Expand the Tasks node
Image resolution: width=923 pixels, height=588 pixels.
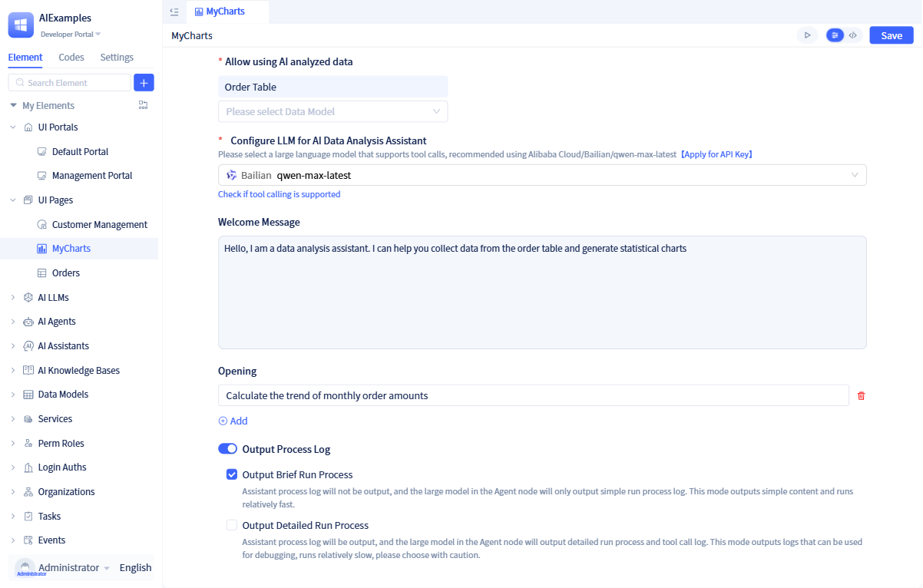(13, 517)
